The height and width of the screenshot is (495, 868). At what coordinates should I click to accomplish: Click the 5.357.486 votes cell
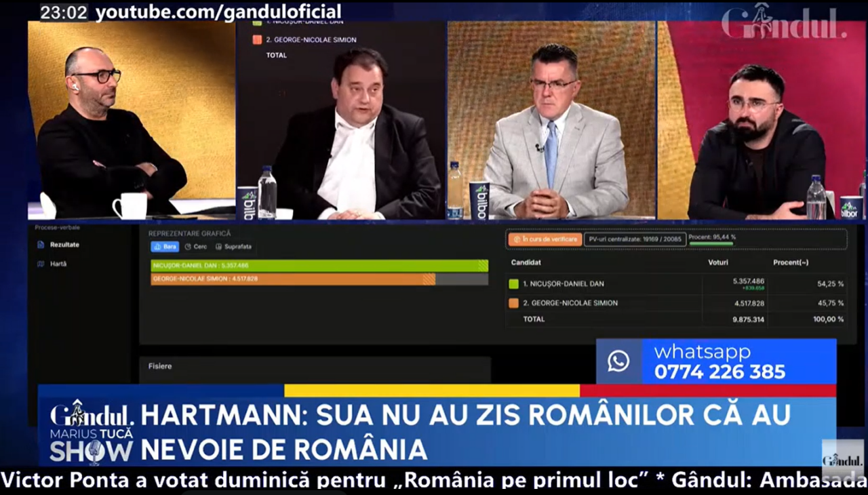click(748, 281)
